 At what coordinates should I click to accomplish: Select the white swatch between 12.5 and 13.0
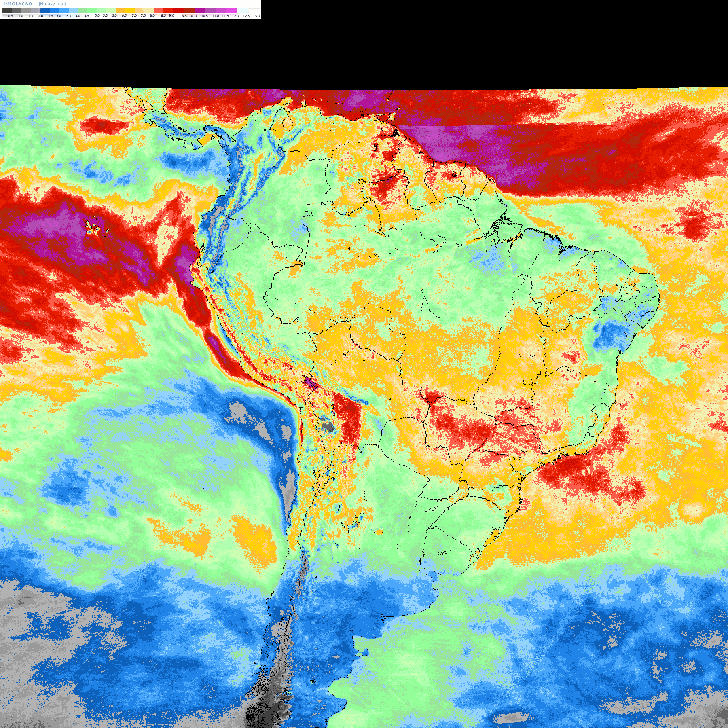(x=254, y=11)
